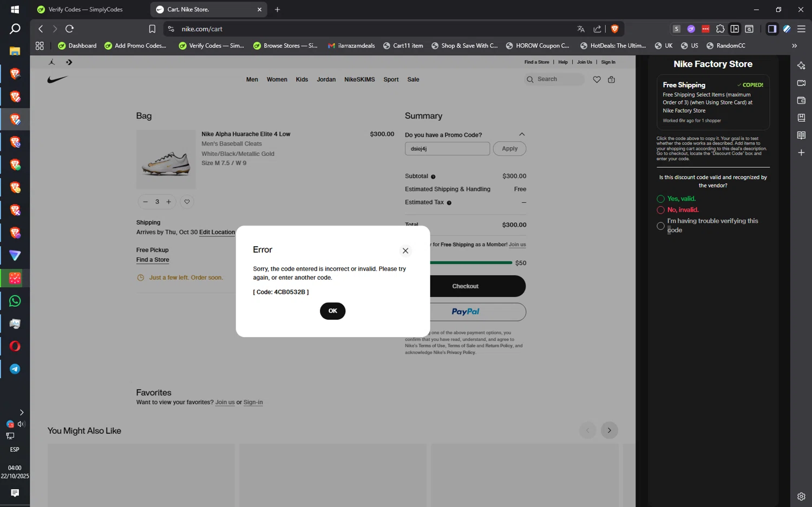
Task: Close the Error dialog with X
Action: [405, 251]
